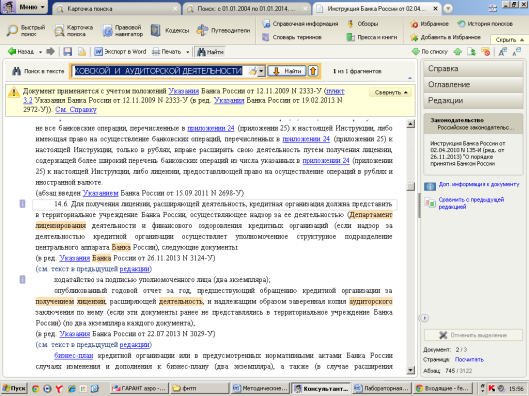Image resolution: width=529 pixels, height=396 pixels.
Task: Copy document with the pages icon
Action: (82, 52)
